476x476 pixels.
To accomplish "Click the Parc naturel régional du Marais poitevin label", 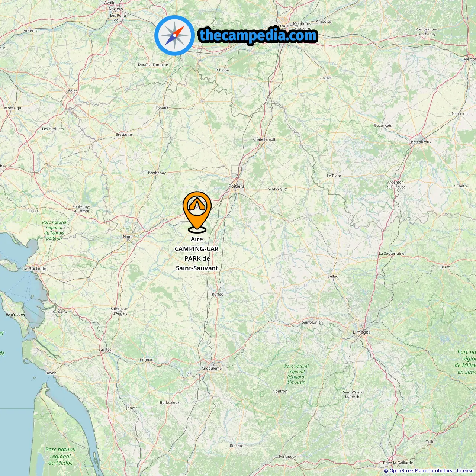I will pyautogui.click(x=54, y=231).
